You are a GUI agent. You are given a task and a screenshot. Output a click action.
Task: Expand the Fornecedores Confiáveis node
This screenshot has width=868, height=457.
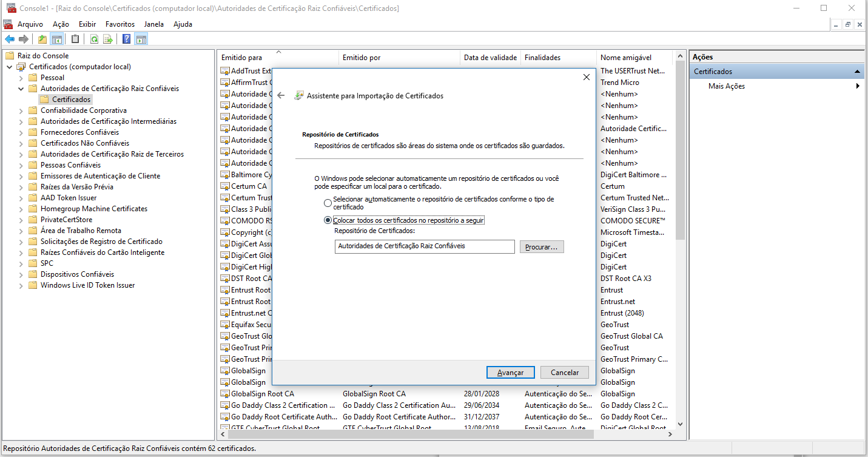pyautogui.click(x=21, y=132)
